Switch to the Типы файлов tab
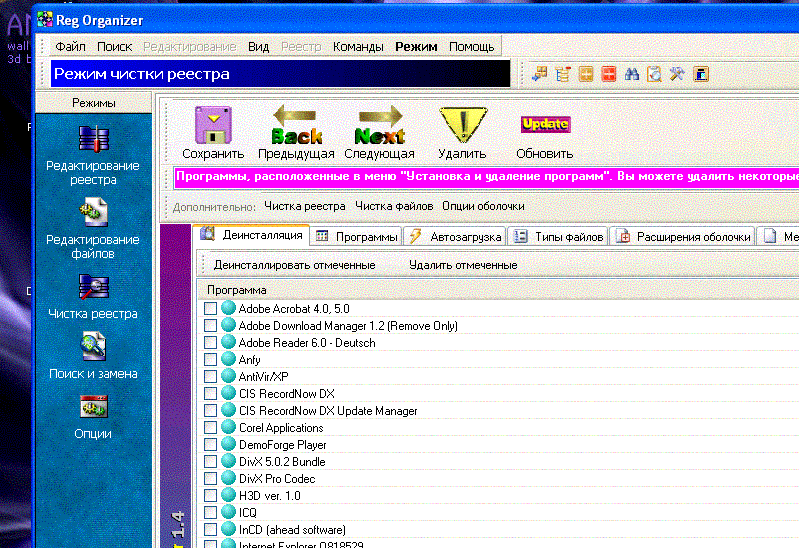799x548 pixels. coord(558,237)
